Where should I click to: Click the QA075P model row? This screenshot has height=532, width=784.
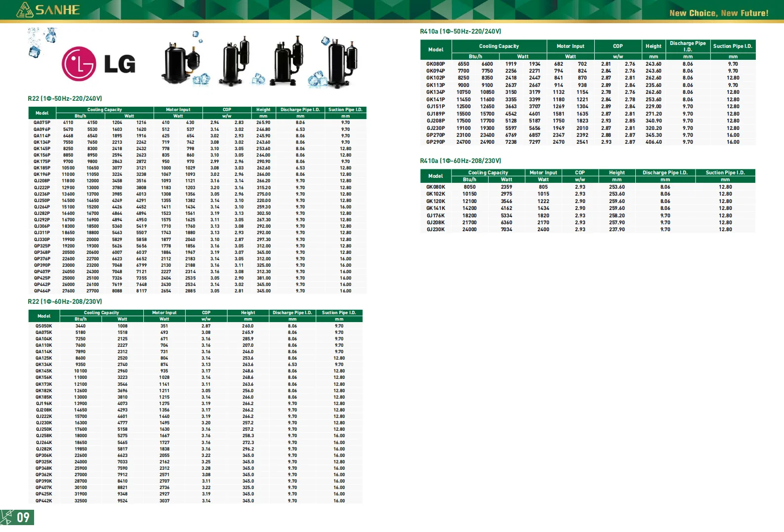tap(42, 123)
